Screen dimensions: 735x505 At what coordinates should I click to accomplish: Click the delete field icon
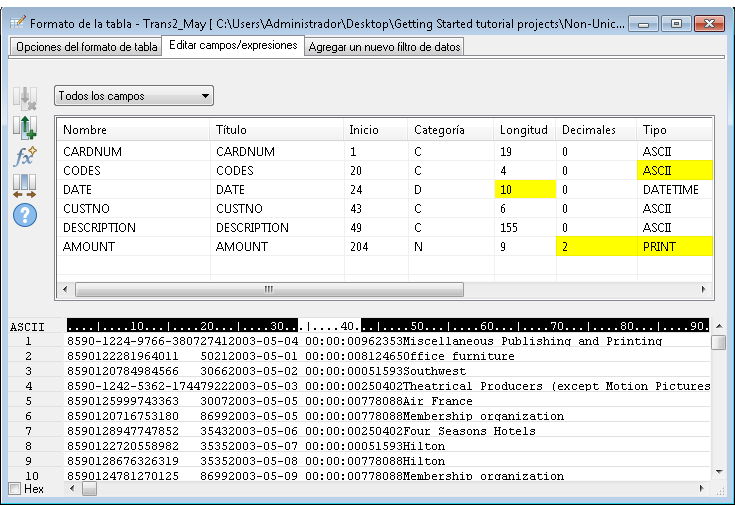pos(24,98)
